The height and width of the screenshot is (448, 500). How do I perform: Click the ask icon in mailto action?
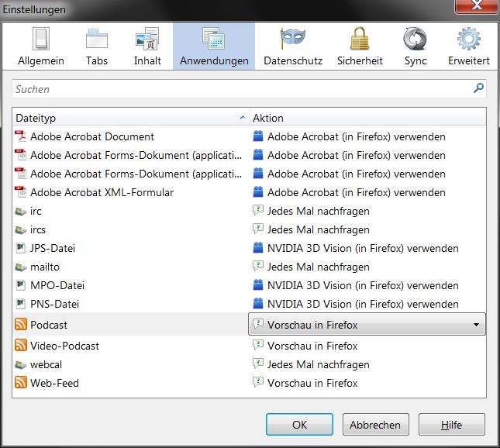[258, 267]
